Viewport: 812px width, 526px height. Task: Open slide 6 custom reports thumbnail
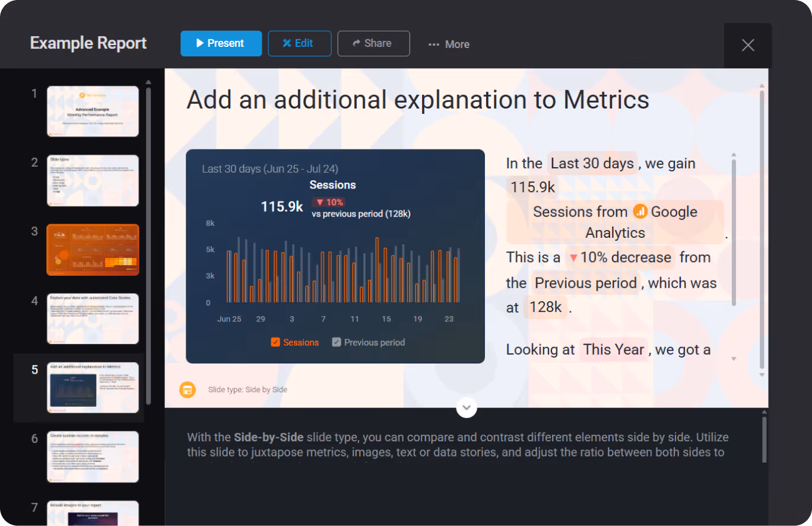(x=93, y=457)
